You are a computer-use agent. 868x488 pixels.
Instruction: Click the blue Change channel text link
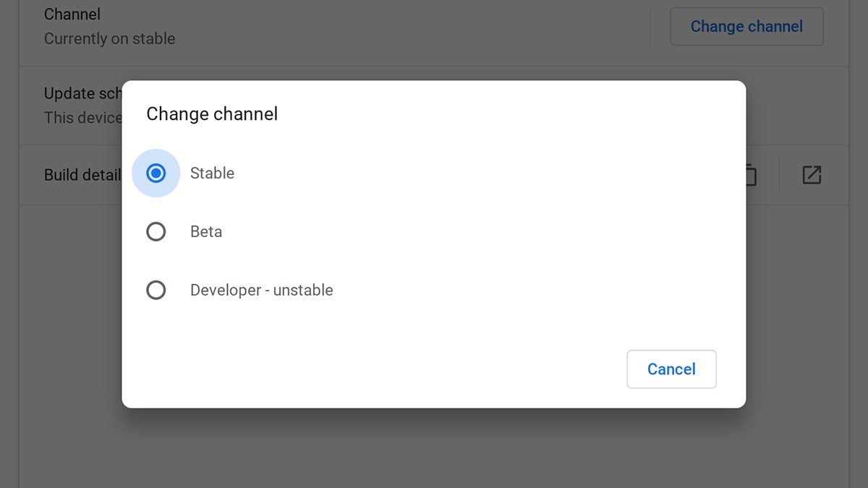point(746,26)
